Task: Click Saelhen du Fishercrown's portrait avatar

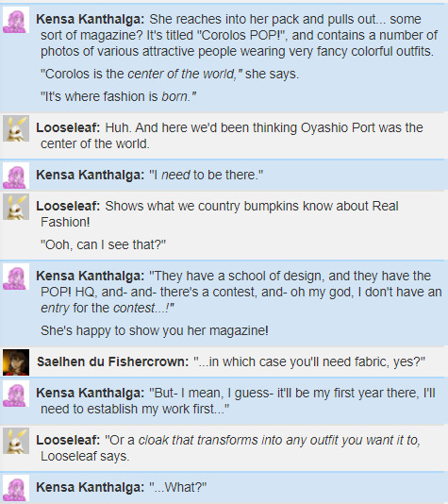Action: (16, 362)
